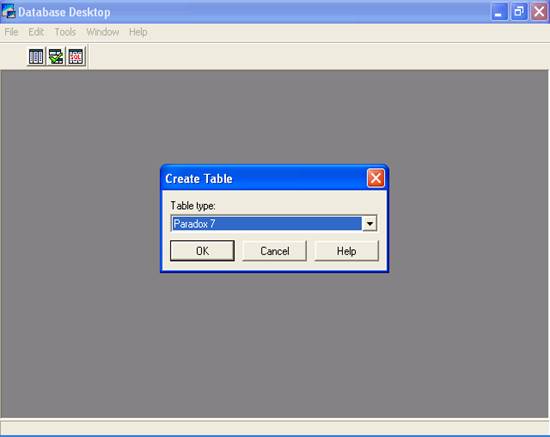
Task: Click the Database Desktop title bar app icon
Action: point(8,11)
